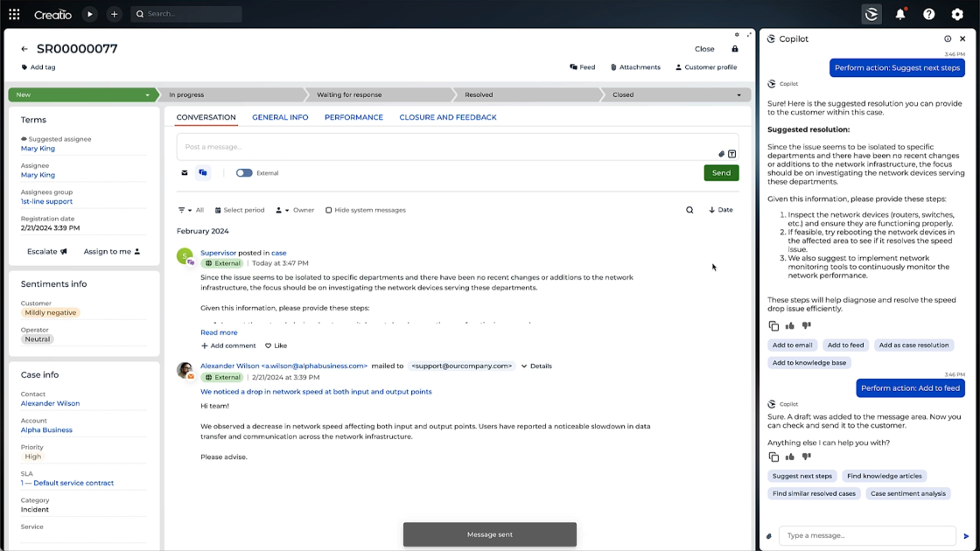980x551 pixels.
Task: Open the search magnifier in the conversation feed
Action: point(689,209)
